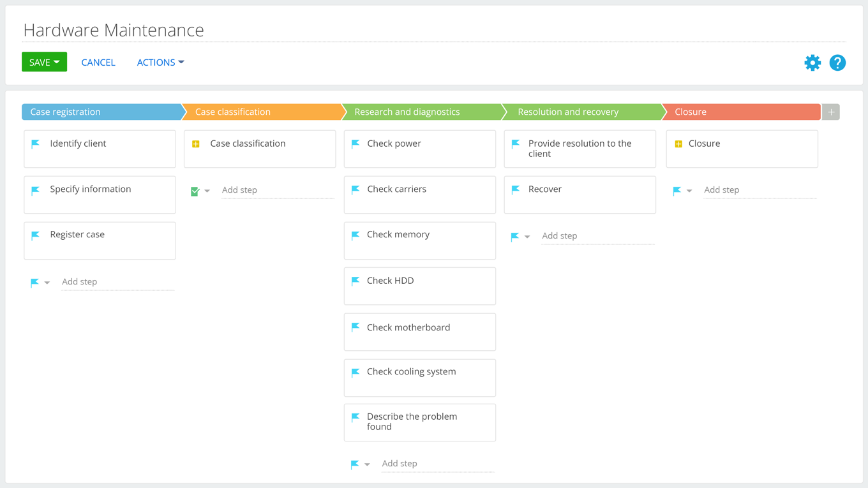Click the yellow plus icon on Closure card
Image resolution: width=868 pixels, height=488 pixels.
pos(678,144)
